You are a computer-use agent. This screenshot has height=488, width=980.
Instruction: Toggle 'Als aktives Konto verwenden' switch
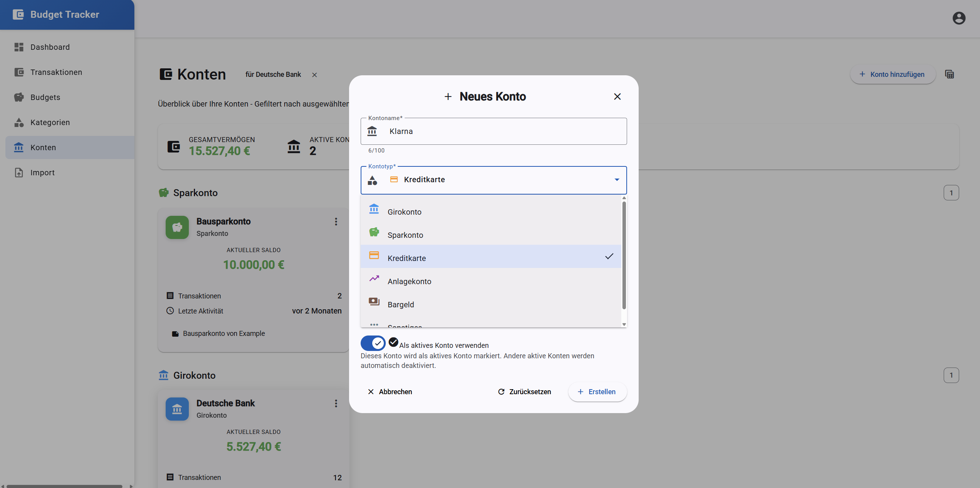[373, 343]
